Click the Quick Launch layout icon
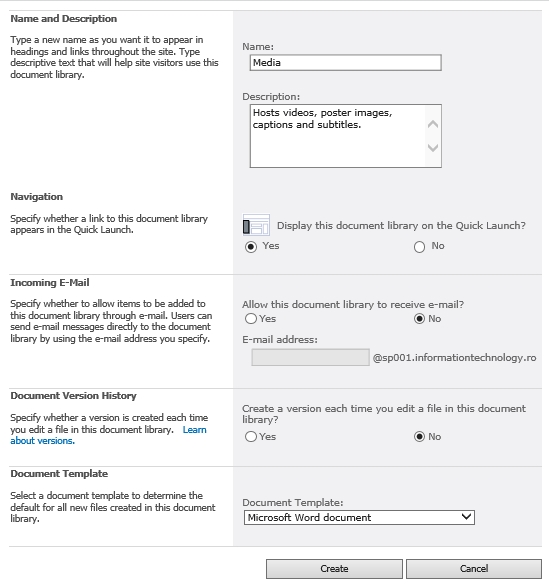Screen dimensions: 549x586 coord(256,225)
